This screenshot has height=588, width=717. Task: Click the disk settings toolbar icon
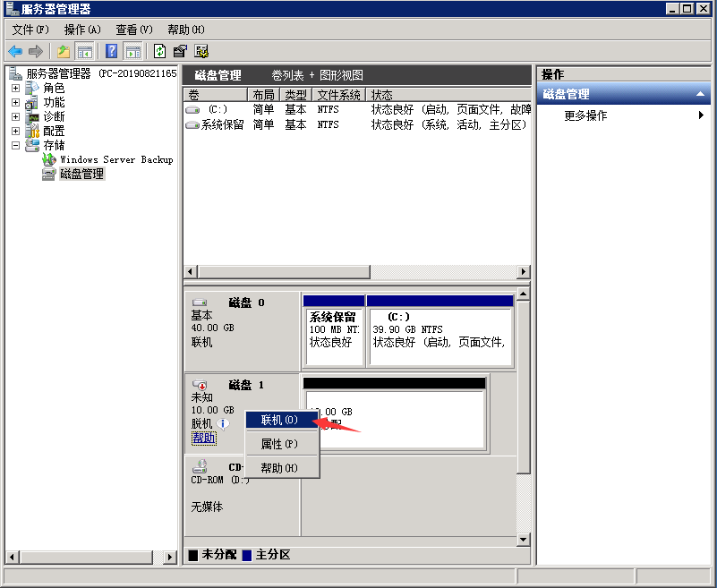coord(201,51)
